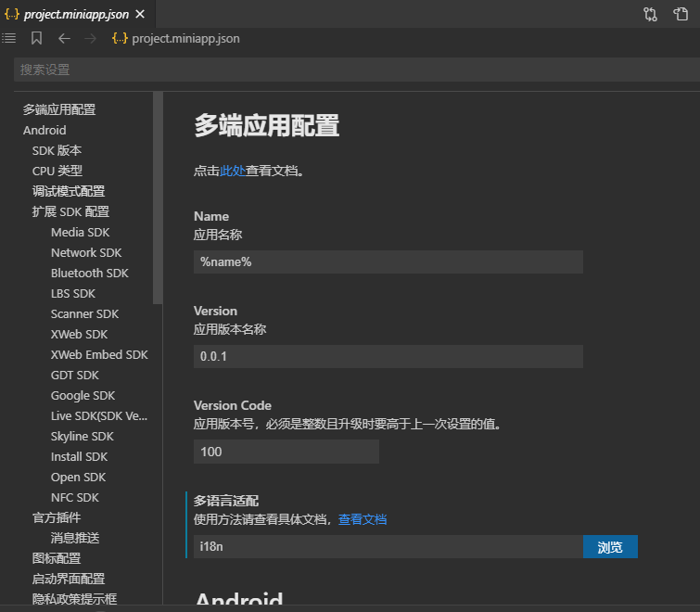The image size is (700, 612).
Task: Click the Version Code label
Action: click(233, 406)
